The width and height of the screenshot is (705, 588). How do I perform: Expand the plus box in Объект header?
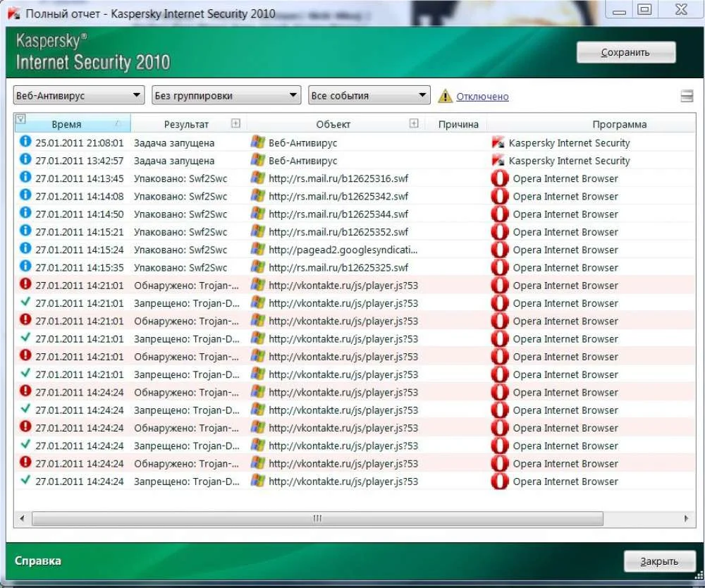[x=414, y=123]
